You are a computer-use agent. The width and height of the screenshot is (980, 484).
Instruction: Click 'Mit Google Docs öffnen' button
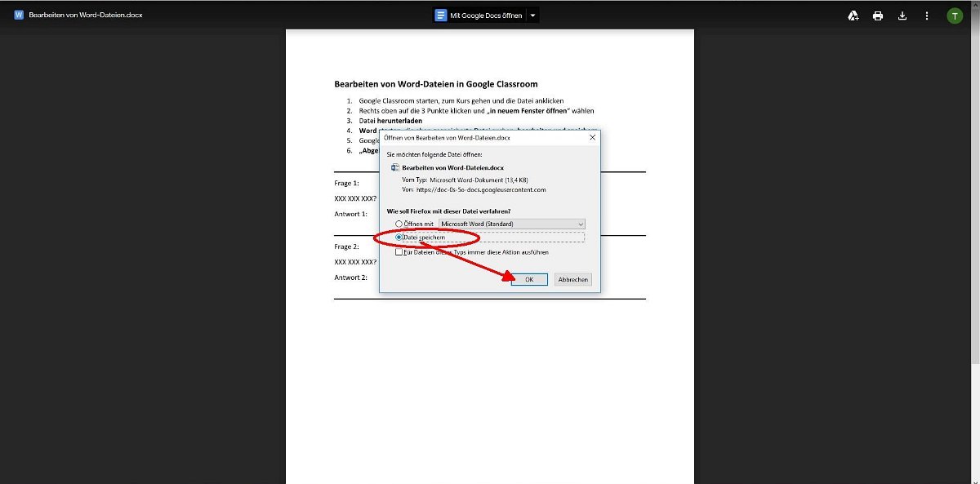click(479, 16)
